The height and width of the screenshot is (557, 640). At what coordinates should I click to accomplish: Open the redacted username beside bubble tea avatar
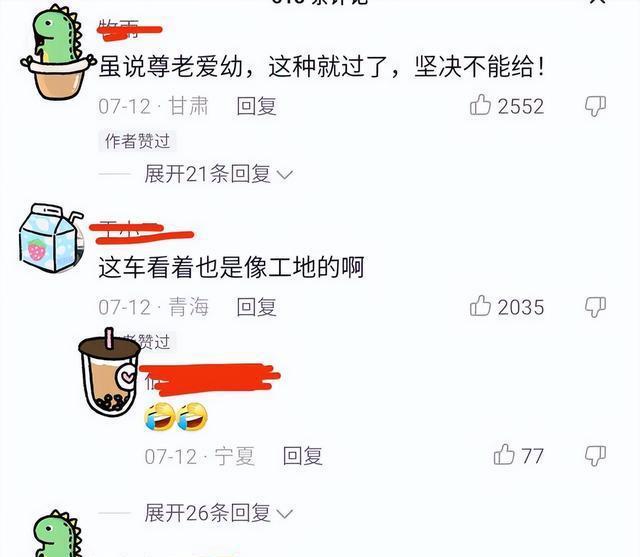tap(210, 379)
